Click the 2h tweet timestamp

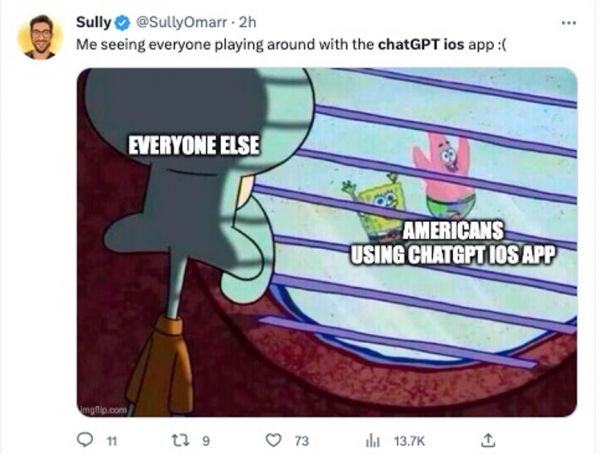coord(247,22)
